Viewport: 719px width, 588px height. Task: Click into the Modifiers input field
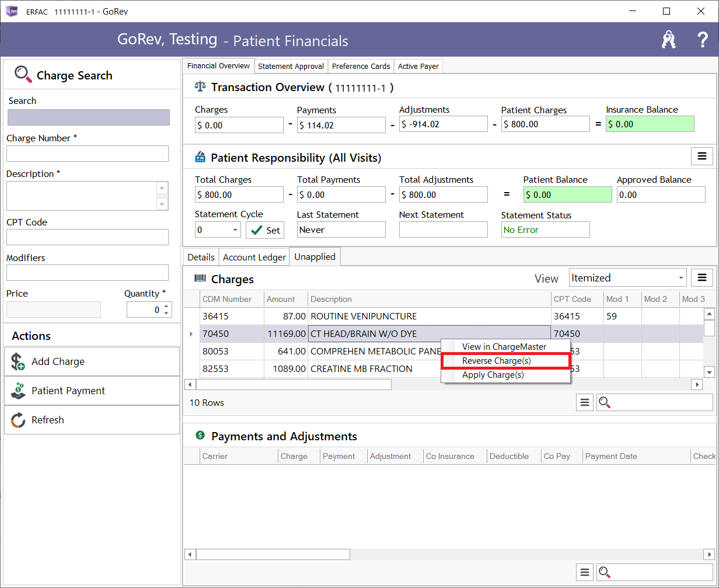tap(88, 273)
